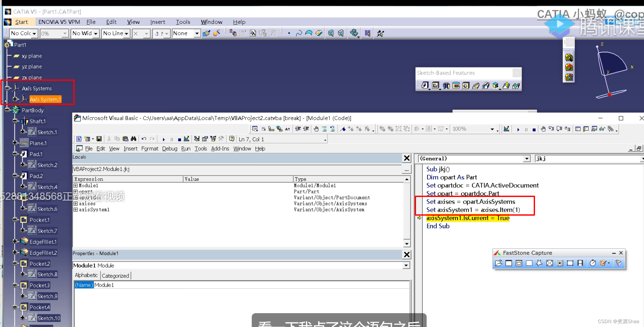Open the None layer dropdown
Screen dimensions: 644x327
(197, 33)
